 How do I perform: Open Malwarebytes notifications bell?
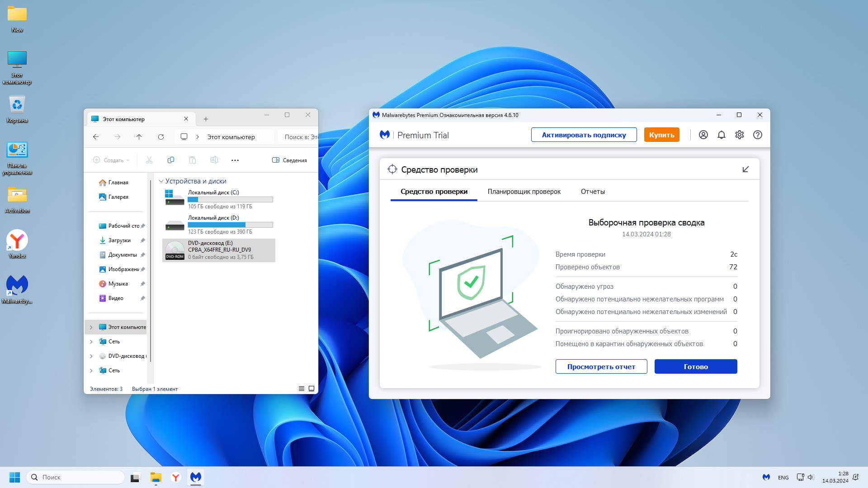click(721, 135)
